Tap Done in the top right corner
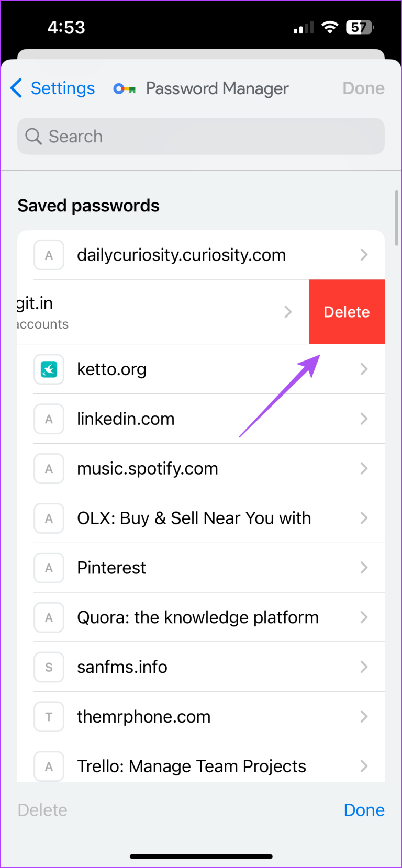This screenshot has height=868, width=402. [363, 88]
